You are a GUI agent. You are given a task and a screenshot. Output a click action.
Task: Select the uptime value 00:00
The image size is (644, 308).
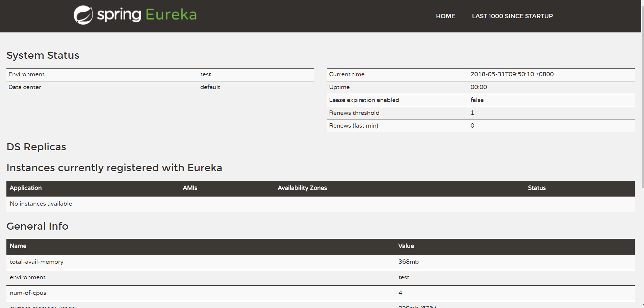pyautogui.click(x=479, y=87)
